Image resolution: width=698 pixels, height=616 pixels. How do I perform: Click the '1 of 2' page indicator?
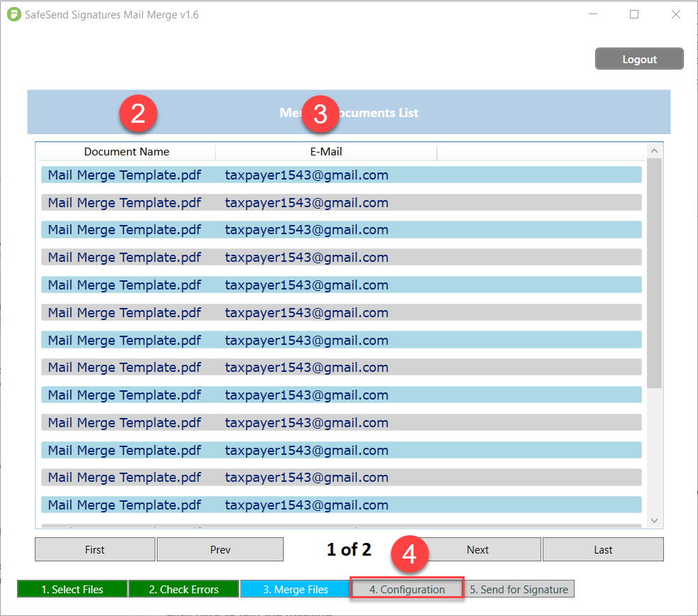349,549
